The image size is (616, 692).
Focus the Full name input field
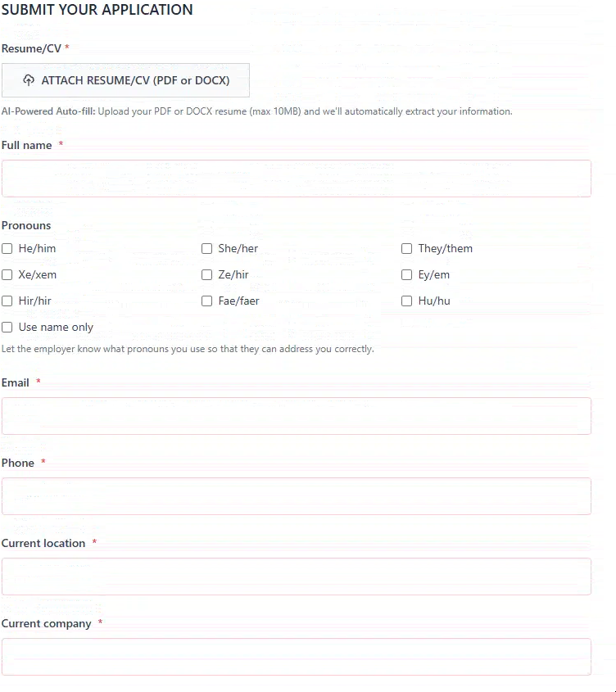pos(296,179)
